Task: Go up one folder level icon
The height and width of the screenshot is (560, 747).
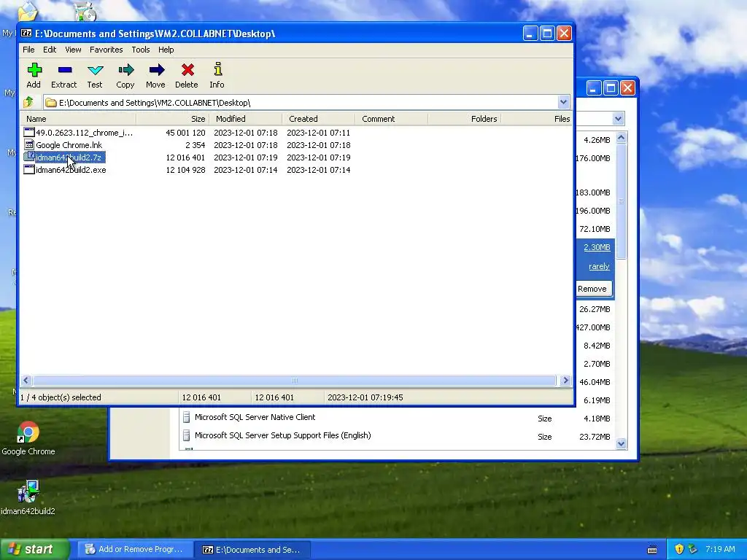Action: click(x=28, y=102)
